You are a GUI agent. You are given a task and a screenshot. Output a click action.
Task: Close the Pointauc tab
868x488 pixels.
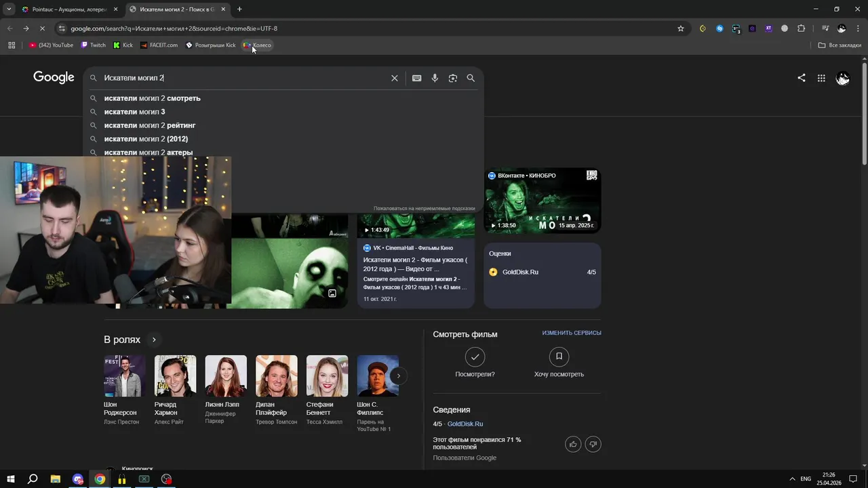[x=115, y=9]
